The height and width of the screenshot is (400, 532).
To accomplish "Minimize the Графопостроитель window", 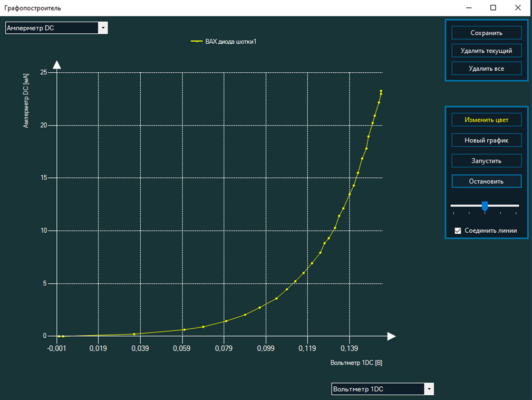I will click(469, 7).
